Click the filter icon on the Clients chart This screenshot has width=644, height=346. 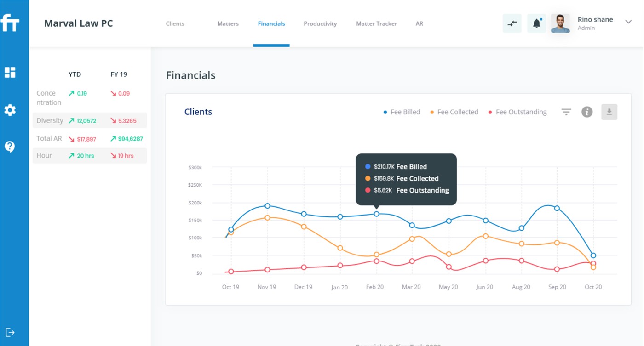point(566,112)
